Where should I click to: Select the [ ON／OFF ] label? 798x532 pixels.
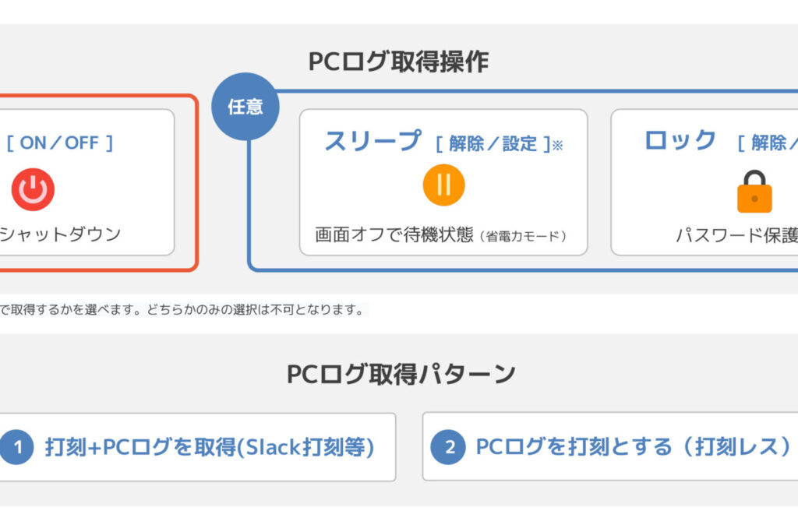pyautogui.click(x=60, y=143)
